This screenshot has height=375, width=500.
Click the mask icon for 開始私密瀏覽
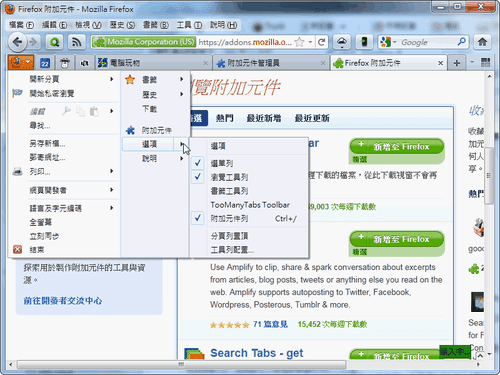[x=17, y=93]
